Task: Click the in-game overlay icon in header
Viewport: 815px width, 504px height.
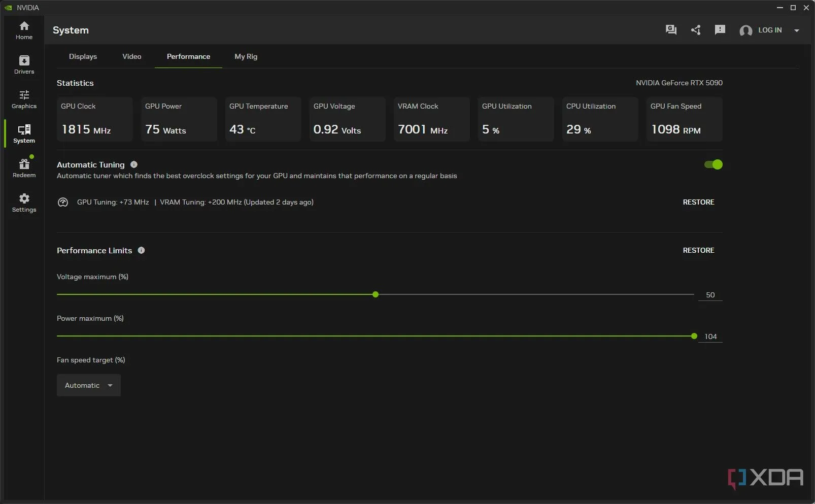Action: (x=671, y=30)
